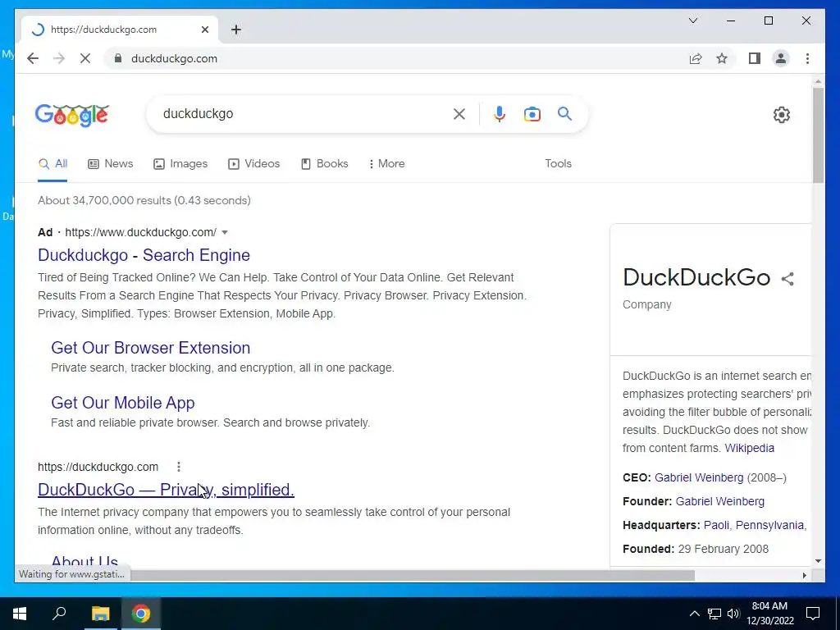Click the 'About 34,700,000 results' text

[x=144, y=200]
